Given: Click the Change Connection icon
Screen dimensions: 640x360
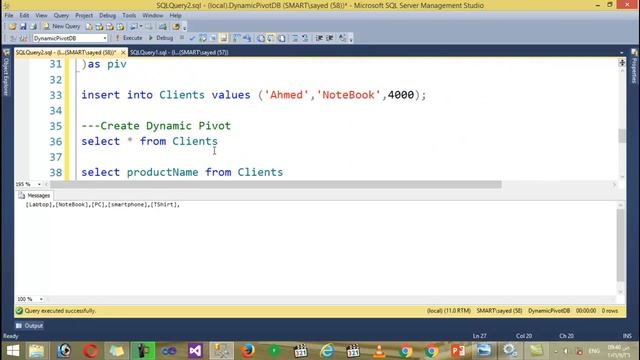Looking at the screenshot, I should click(23, 38).
